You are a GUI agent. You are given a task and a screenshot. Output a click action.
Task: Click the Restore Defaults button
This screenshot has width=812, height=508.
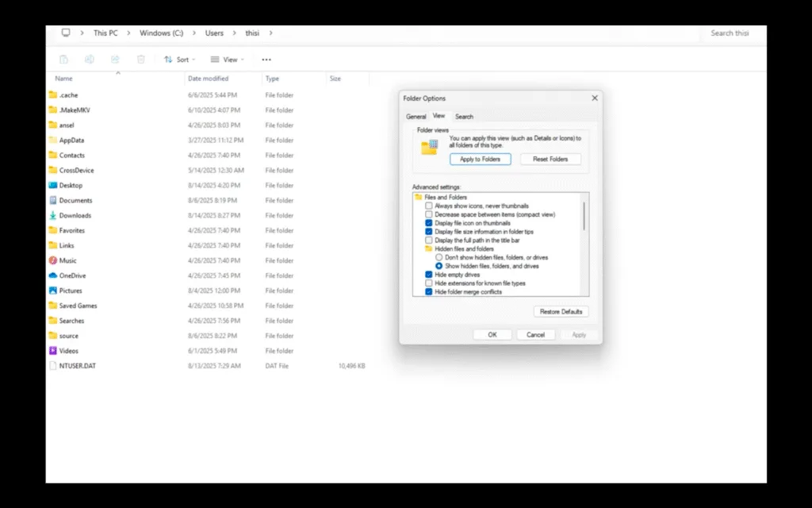click(561, 311)
